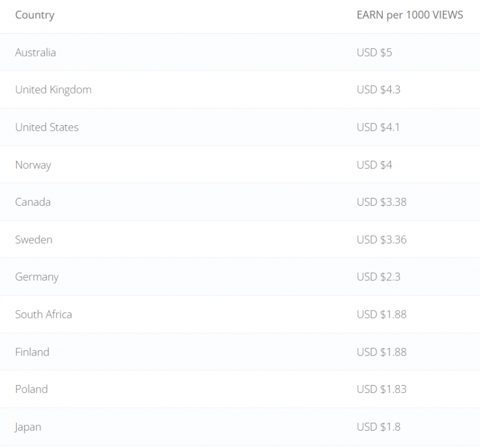This screenshot has height=448, width=480.
Task: Select the South Africa country cell
Action: pos(43,314)
